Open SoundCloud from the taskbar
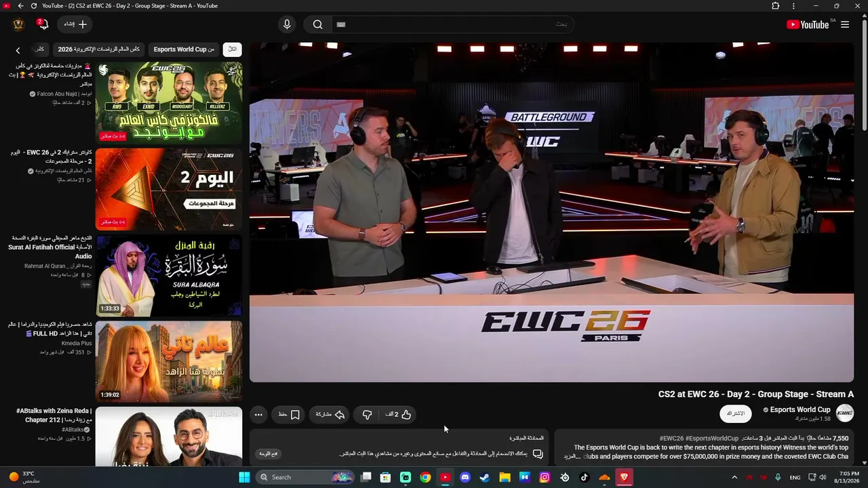868x488 pixels. (x=604, y=477)
